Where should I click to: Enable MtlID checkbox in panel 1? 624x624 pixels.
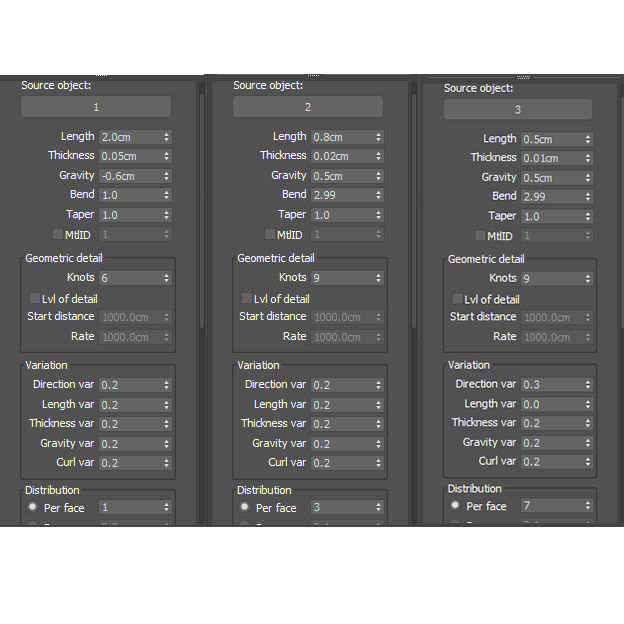pos(58,234)
